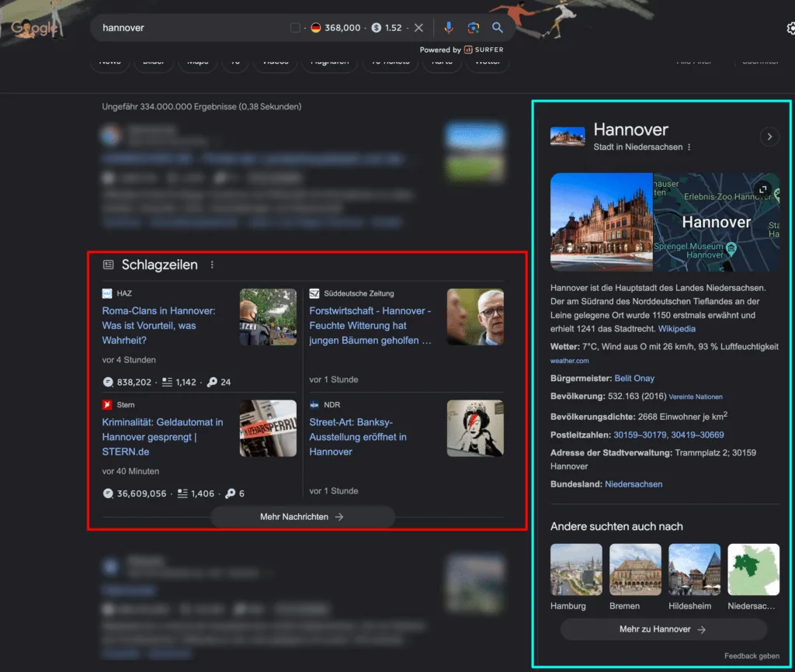Screen dimensions: 795x672
Task: Click the Sprengel Museum Hannover map pin
Action: pyautogui.click(x=731, y=248)
